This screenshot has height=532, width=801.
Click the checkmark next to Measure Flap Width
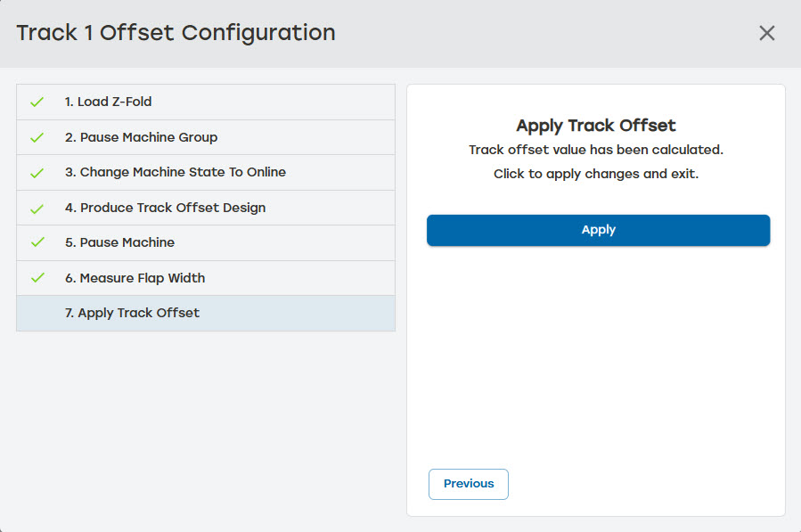37,277
